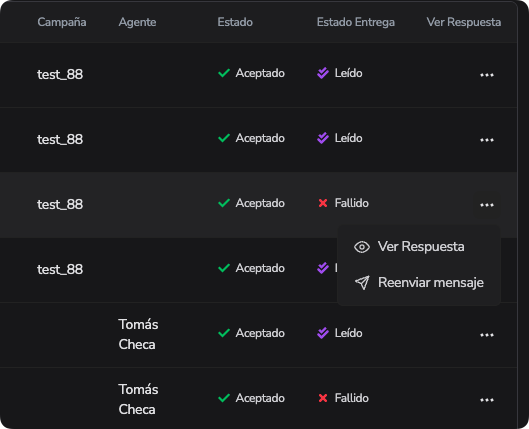The image size is (529, 429).
Task: Open three-dot menu for Tomás Checa Leído row
Action: pyautogui.click(x=487, y=335)
